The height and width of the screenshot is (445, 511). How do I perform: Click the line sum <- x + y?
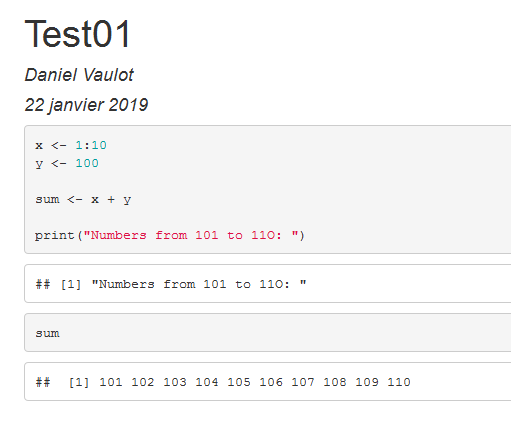point(83,200)
